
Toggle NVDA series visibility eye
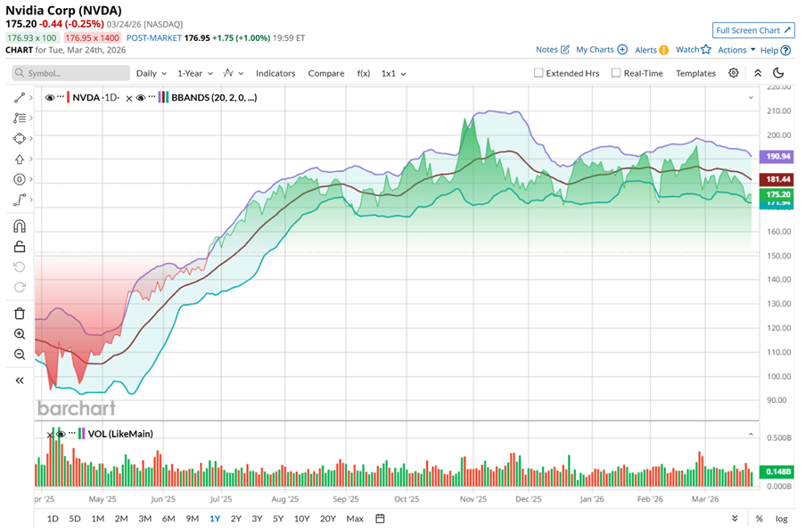point(50,97)
